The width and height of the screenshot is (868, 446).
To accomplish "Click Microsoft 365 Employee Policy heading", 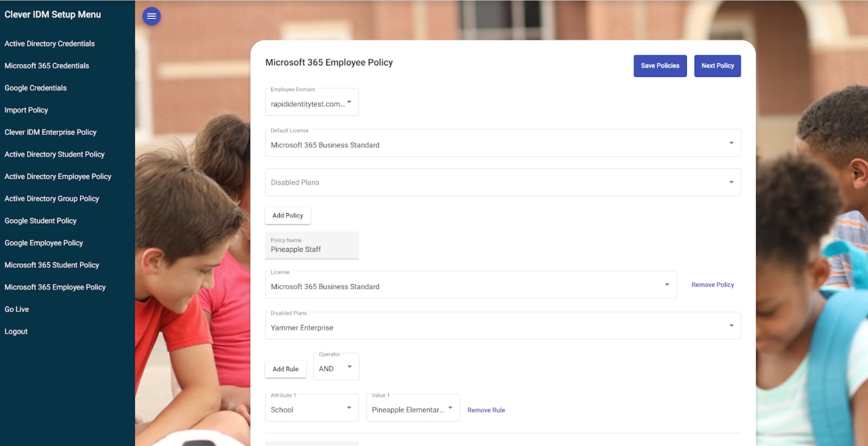I will coord(329,62).
